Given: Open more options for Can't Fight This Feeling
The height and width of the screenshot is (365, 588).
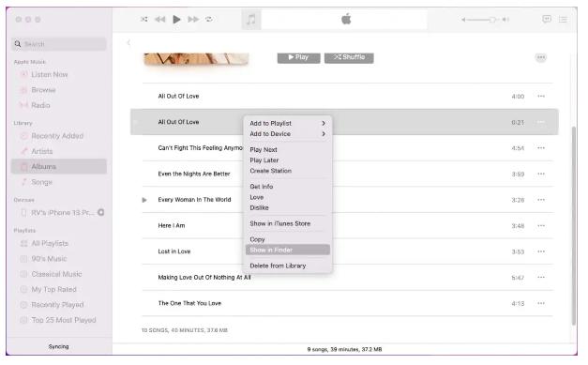Looking at the screenshot, I should point(541,148).
